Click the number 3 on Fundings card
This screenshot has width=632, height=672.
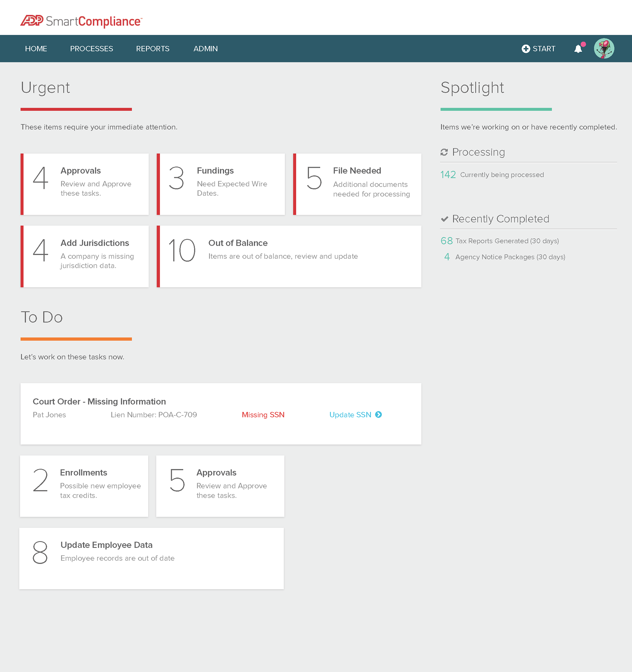pos(176,178)
